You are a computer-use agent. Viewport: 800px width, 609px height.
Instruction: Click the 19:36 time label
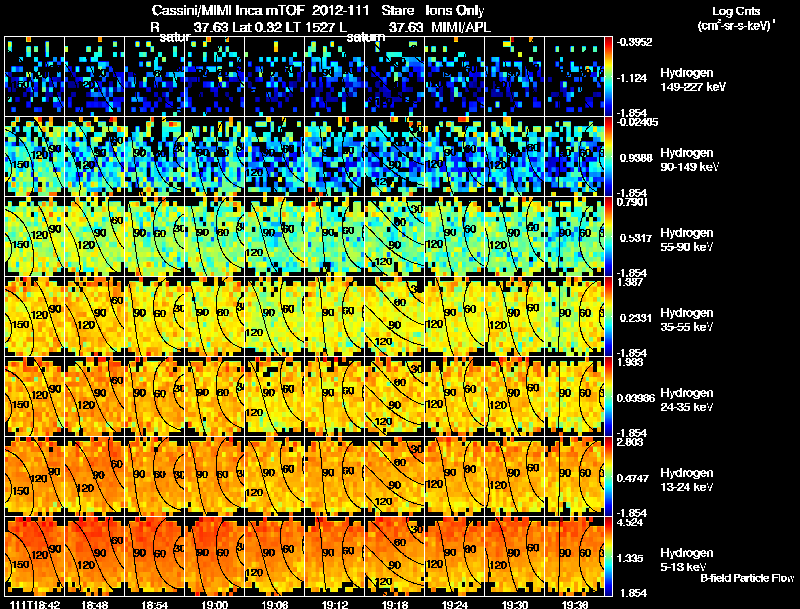575,604
